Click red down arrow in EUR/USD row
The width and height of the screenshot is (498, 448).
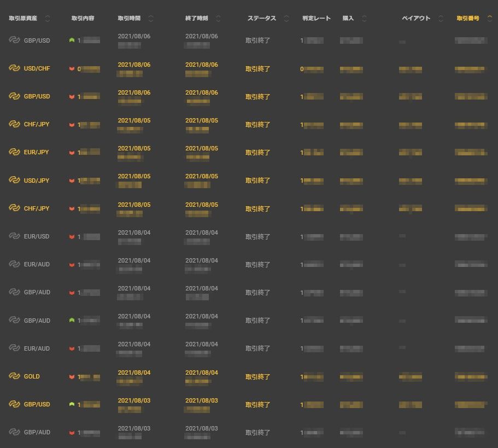click(72, 237)
